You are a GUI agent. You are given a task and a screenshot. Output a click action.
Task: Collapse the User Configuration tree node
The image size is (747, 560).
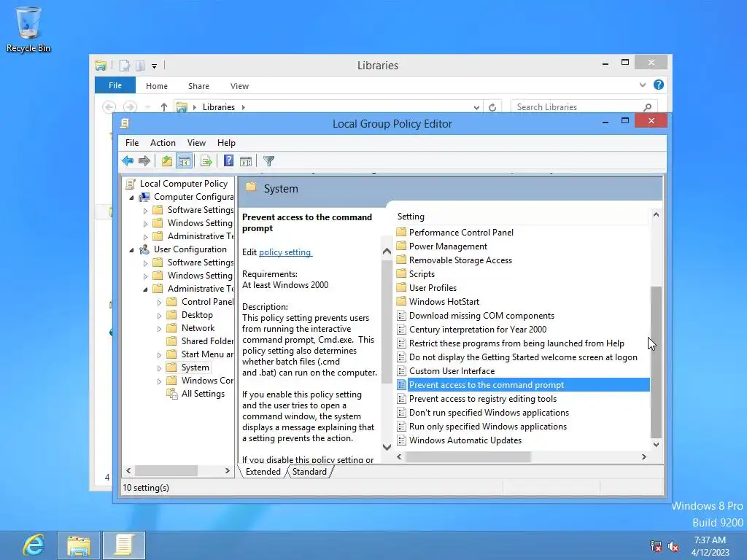point(131,249)
